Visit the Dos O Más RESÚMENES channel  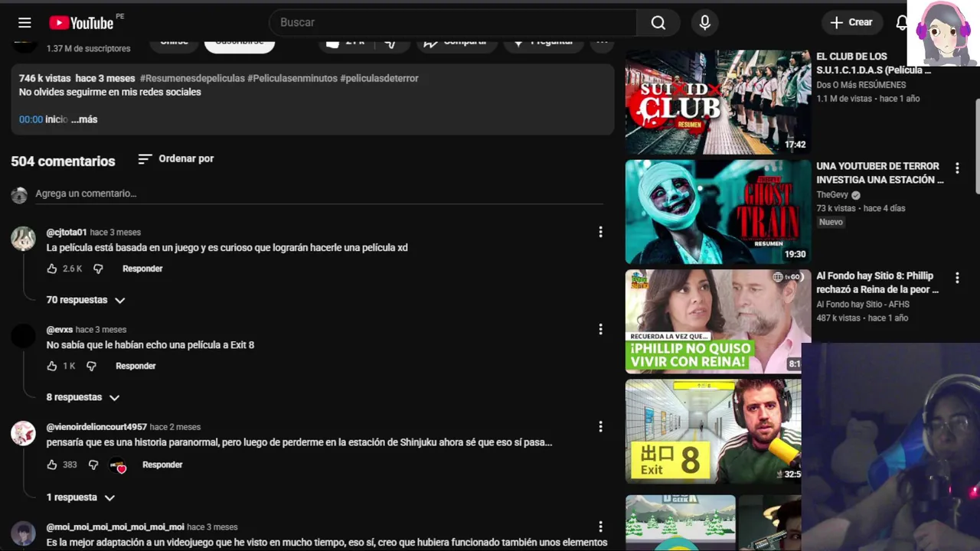(861, 85)
